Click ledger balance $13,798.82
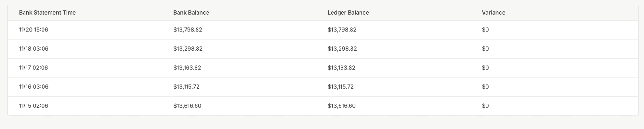 click(342, 30)
